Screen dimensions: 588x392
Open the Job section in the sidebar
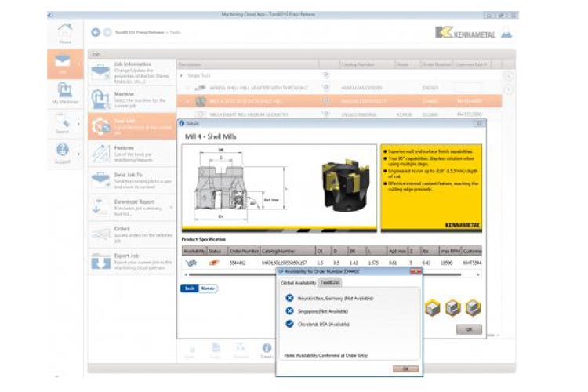[65, 64]
